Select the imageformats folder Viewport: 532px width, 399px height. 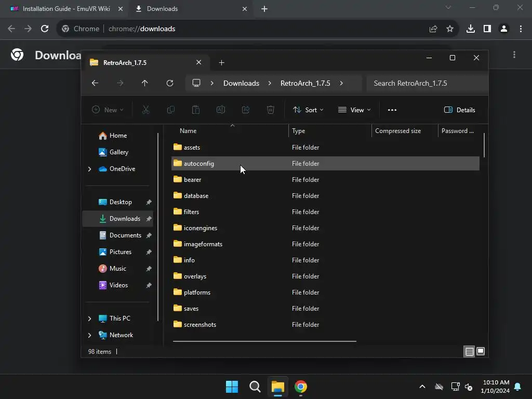325,244
